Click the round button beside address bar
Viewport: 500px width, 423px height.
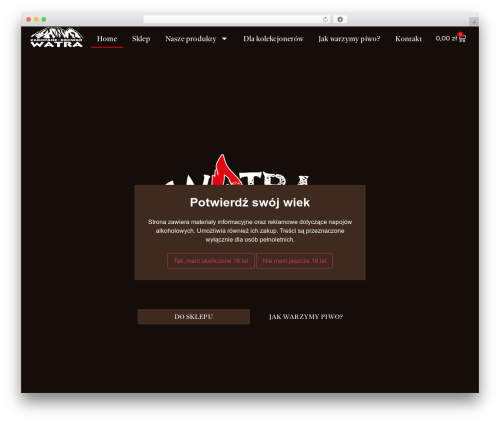click(340, 19)
